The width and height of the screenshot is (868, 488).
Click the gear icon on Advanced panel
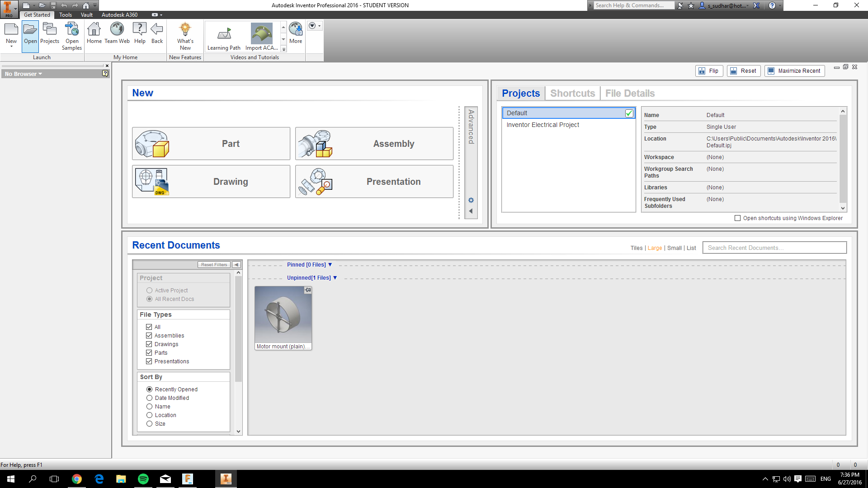471,200
